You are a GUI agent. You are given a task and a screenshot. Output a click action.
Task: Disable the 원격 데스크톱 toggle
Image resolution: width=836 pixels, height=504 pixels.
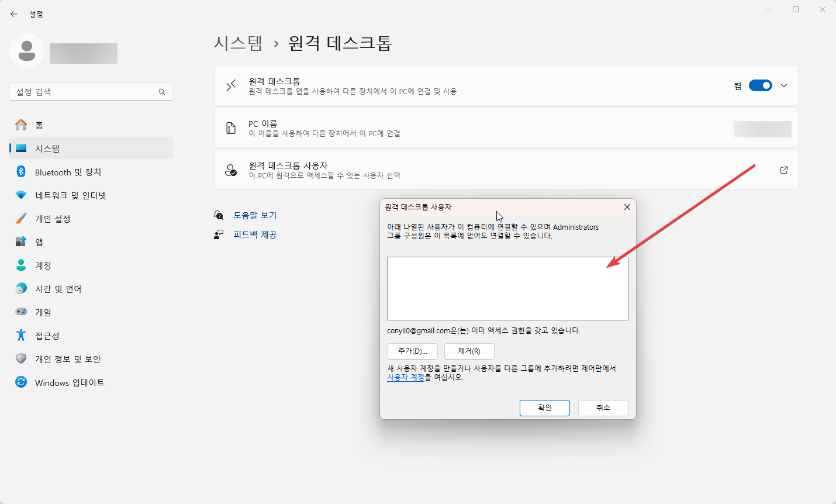[x=760, y=85]
